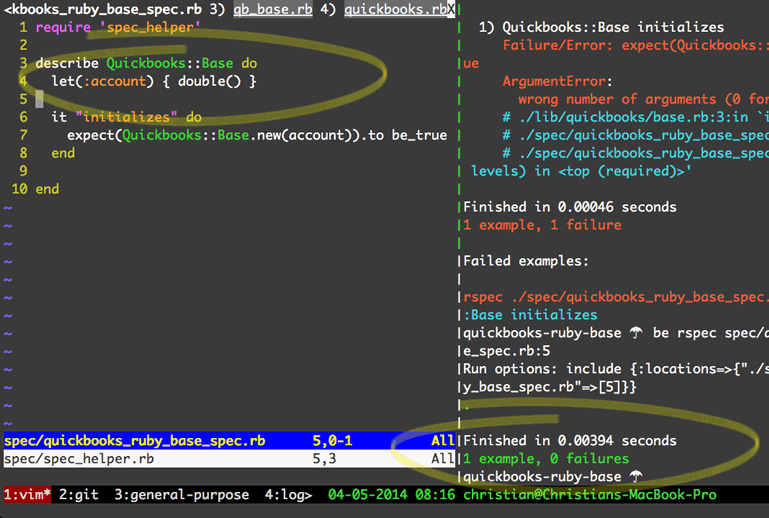Open tmux window 1:vim
The image size is (769, 518).
(x=27, y=494)
